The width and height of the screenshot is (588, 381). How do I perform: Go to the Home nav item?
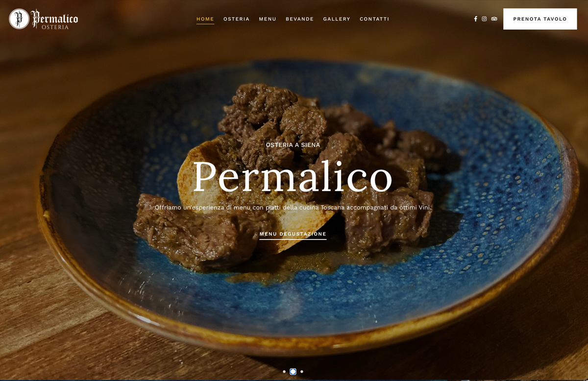205,19
